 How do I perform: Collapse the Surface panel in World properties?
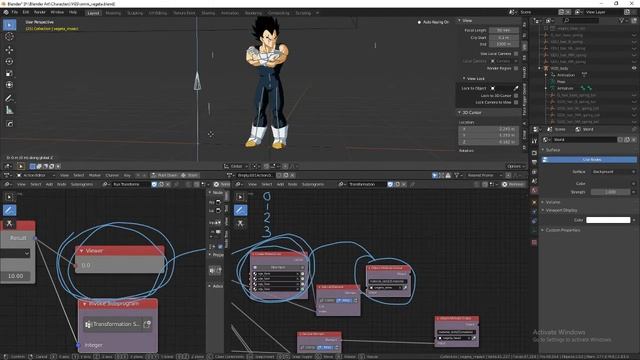tap(543, 150)
